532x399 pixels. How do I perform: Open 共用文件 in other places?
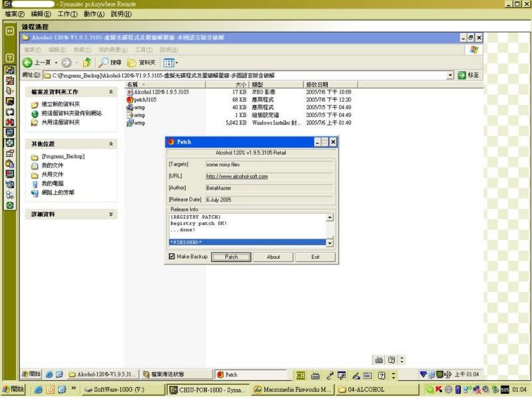pyautogui.click(x=53, y=174)
